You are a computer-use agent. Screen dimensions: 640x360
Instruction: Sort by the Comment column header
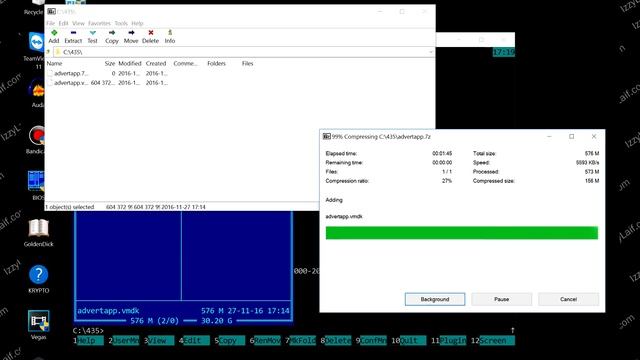coord(185,64)
